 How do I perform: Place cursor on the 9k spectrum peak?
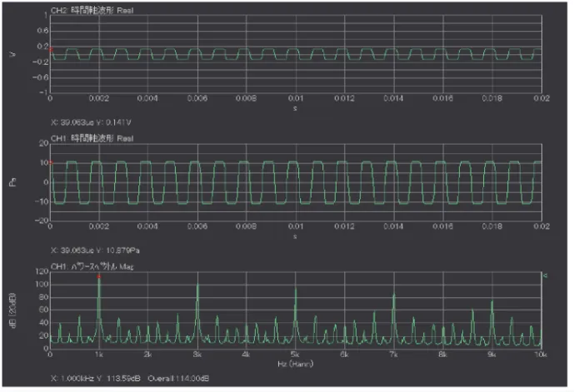[x=492, y=303]
